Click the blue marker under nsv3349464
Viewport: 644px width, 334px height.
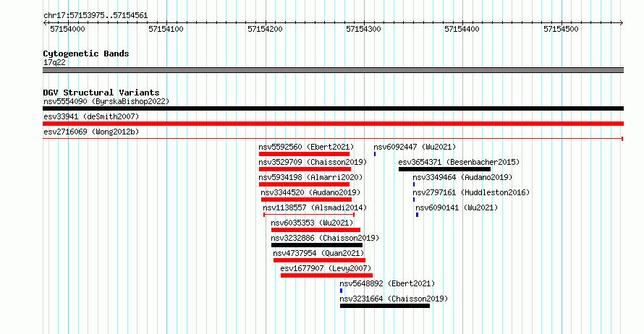414,184
